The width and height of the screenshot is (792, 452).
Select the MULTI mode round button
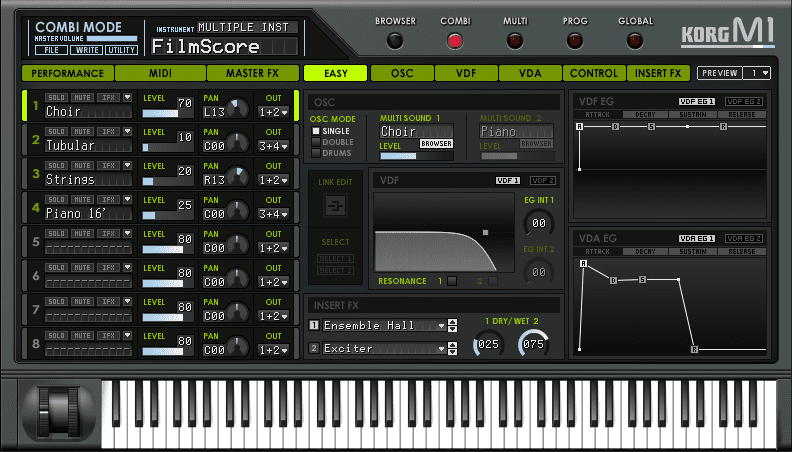pyautogui.click(x=515, y=41)
